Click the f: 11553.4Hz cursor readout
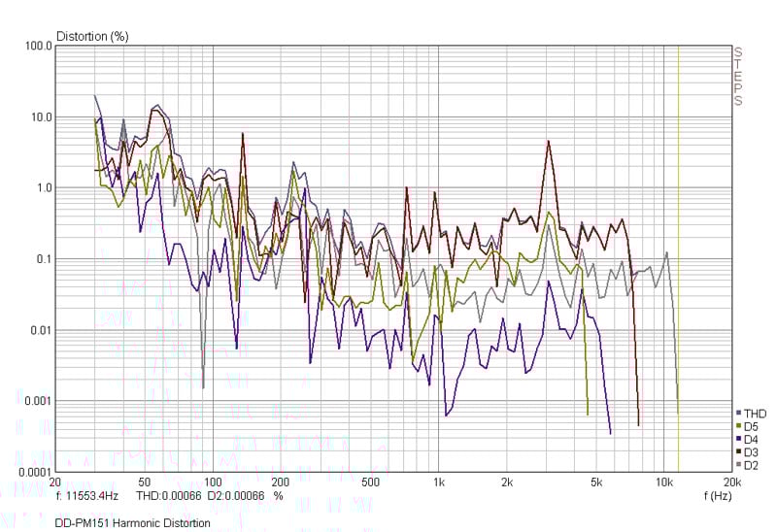The height and width of the screenshot is (532, 777). 88,495
